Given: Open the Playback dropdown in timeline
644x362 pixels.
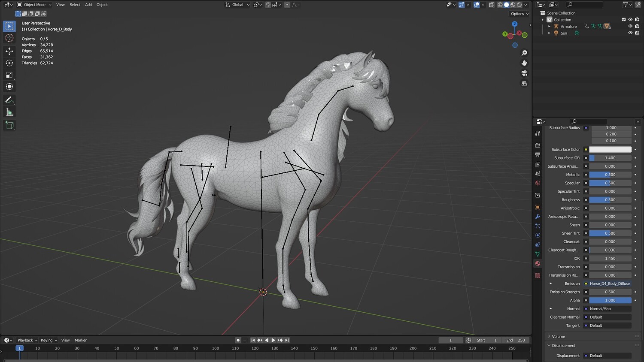Looking at the screenshot, I should [27, 340].
